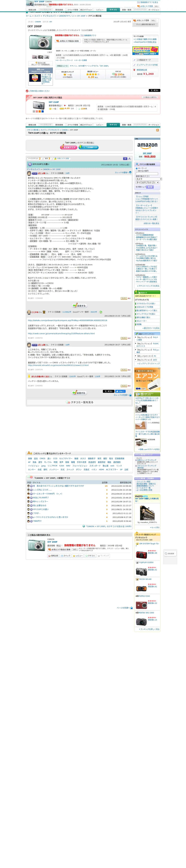
Task: Click the お気に入り製品に追加 button
Action: tap(68, 41)
